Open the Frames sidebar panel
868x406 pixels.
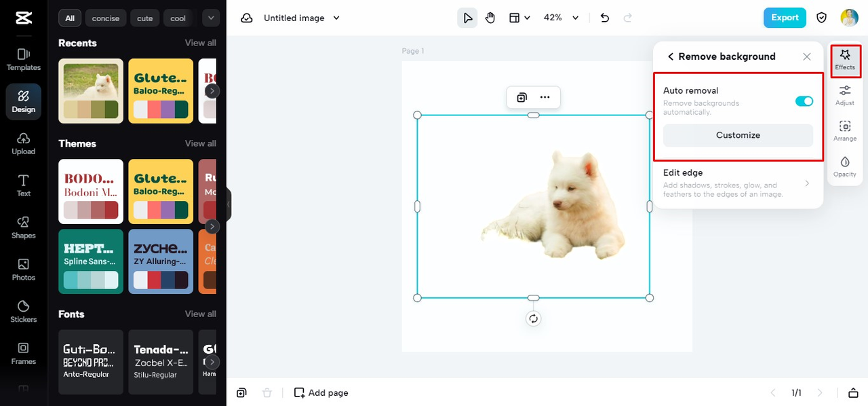24,354
